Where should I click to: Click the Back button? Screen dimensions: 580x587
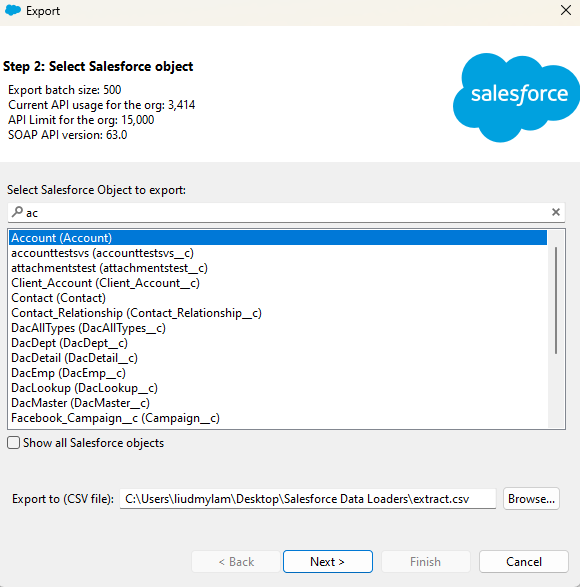(x=236, y=562)
